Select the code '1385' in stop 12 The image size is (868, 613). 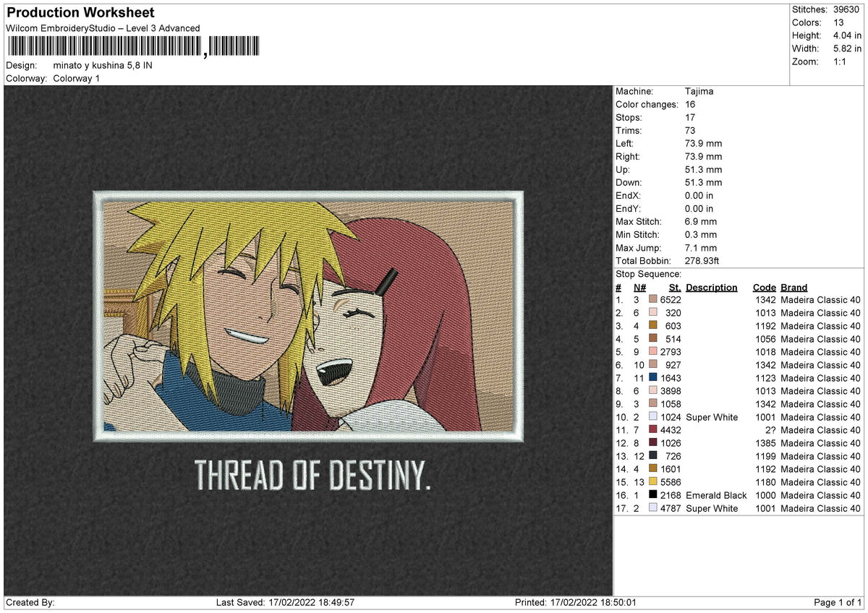765,443
